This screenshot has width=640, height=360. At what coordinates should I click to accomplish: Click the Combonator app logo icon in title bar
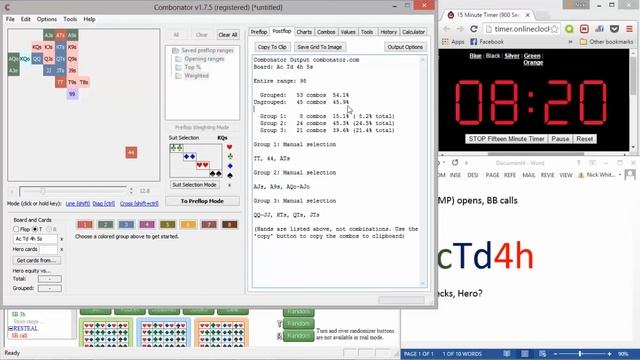pyautogui.click(x=7, y=7)
